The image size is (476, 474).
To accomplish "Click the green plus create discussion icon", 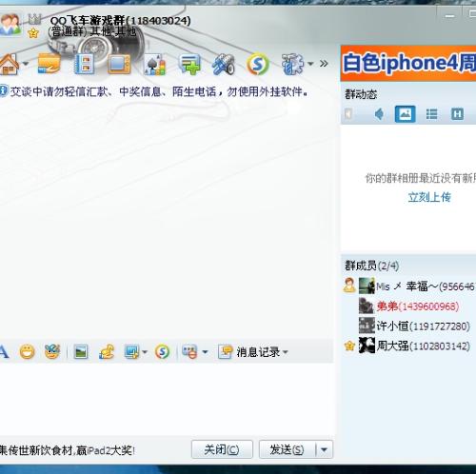I will (x=189, y=64).
